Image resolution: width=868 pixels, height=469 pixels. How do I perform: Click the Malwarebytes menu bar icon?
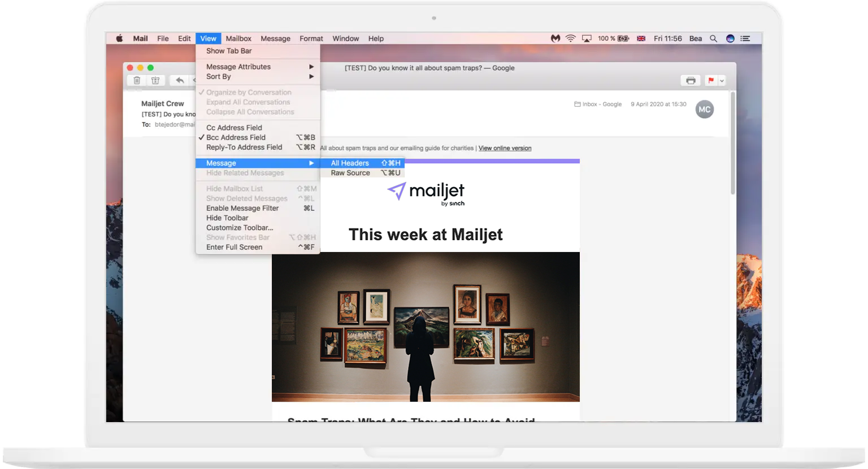click(555, 38)
